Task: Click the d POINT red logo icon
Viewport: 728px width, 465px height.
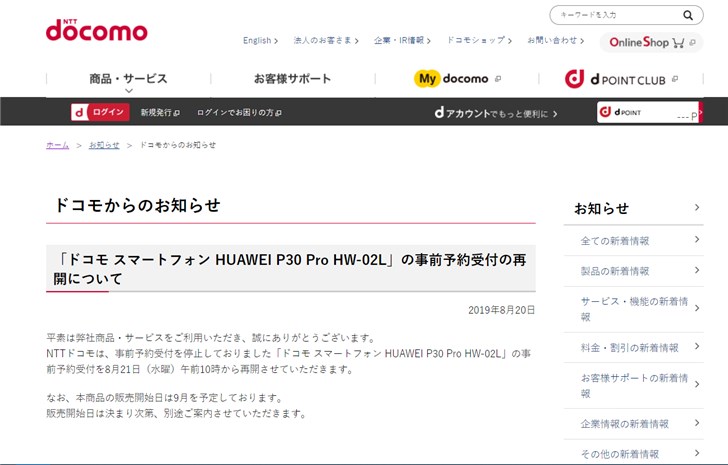Action: [x=605, y=112]
